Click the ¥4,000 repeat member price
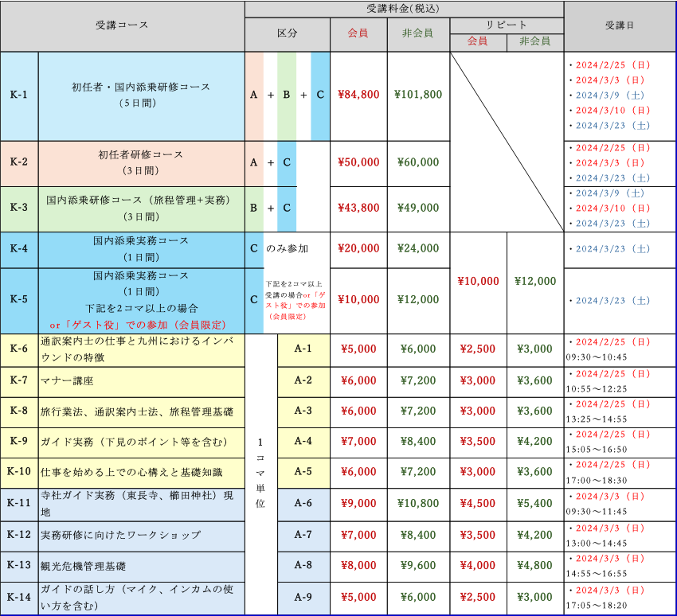The image size is (677, 616). pyautogui.click(x=478, y=566)
